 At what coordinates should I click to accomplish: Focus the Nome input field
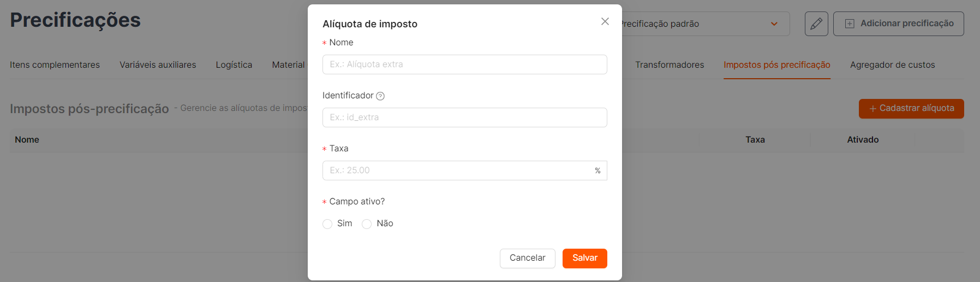(465, 64)
